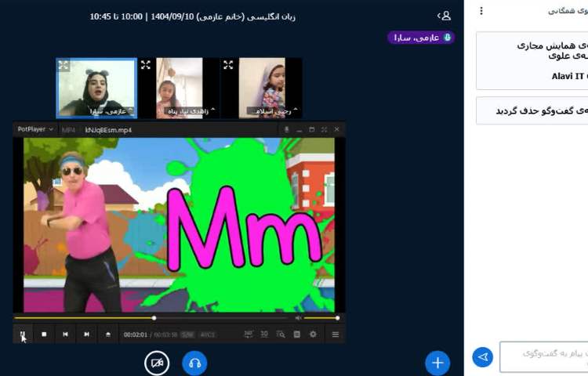Open PotPlayer settings gear
The image size is (588, 376).
tap(313, 334)
